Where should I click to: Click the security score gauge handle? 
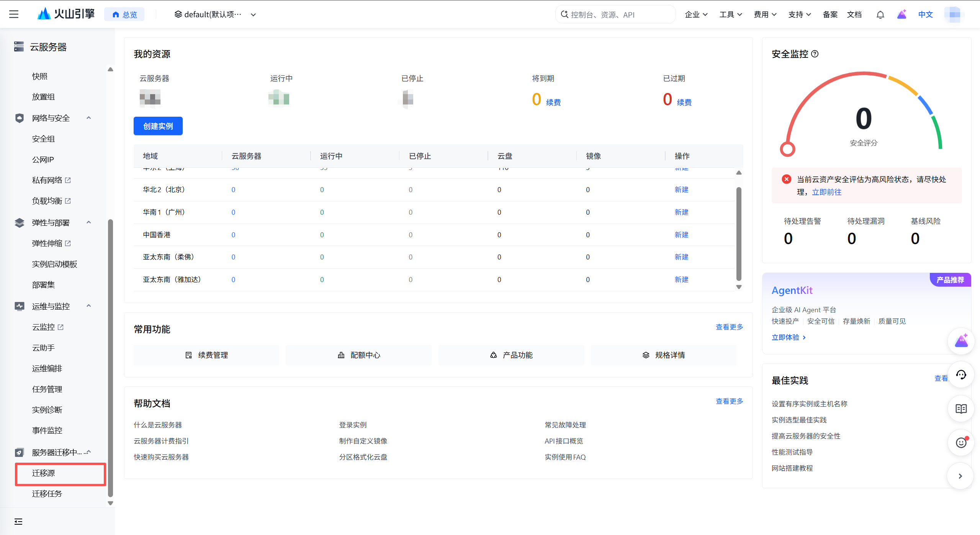pos(788,149)
